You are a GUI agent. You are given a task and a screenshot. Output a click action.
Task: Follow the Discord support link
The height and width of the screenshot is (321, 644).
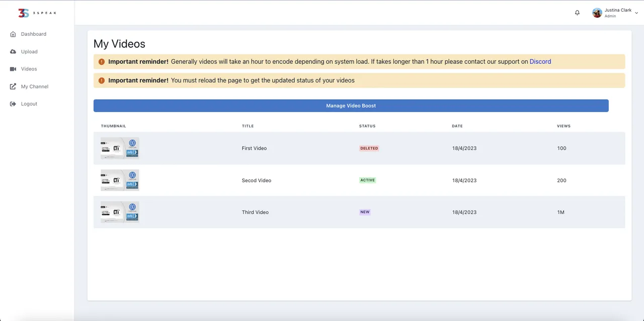point(540,62)
